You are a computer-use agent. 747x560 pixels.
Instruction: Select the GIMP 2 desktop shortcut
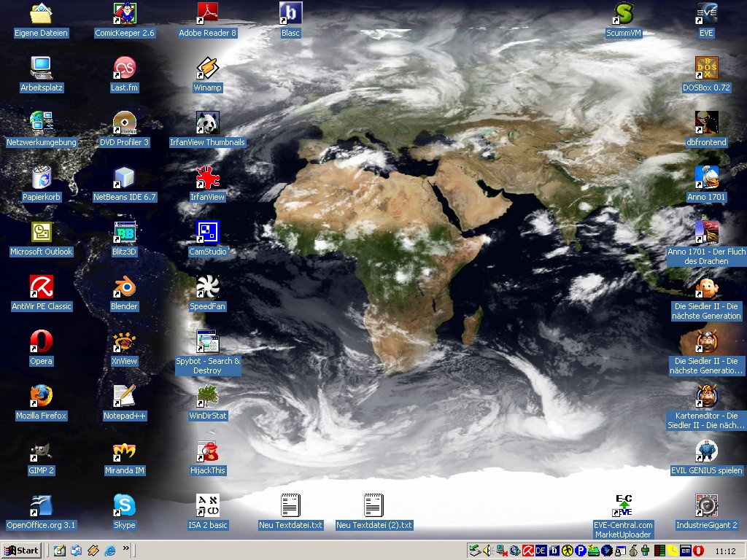[x=41, y=451]
